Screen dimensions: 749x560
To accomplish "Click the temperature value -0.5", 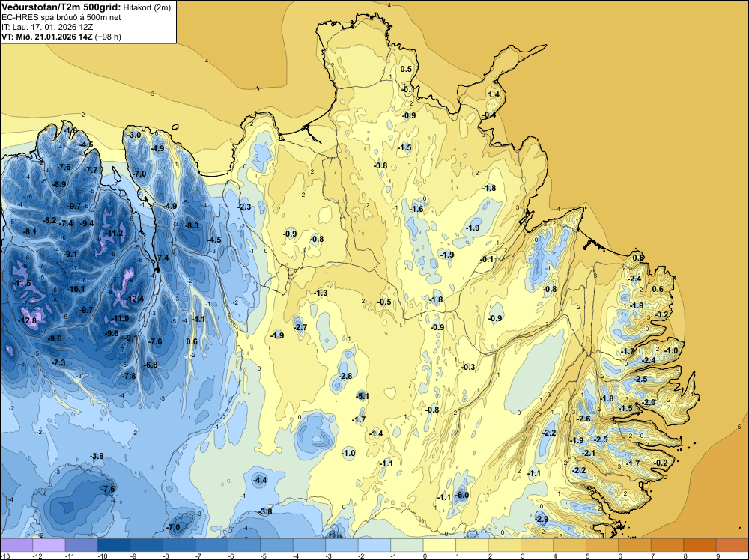I will [384, 302].
